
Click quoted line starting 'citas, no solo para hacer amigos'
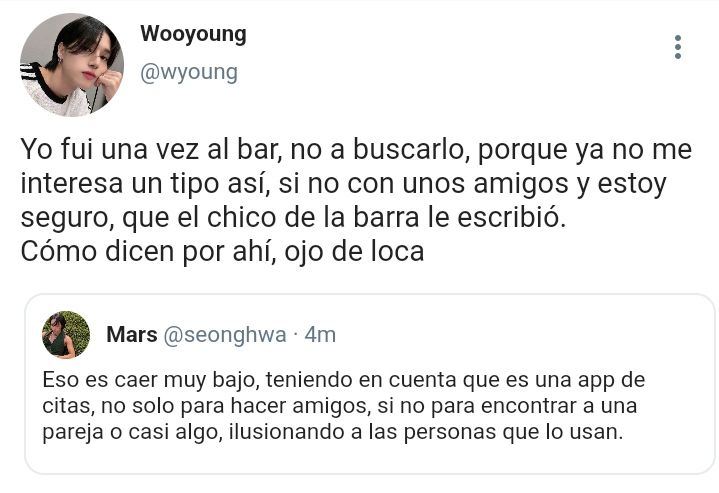click(x=340, y=406)
